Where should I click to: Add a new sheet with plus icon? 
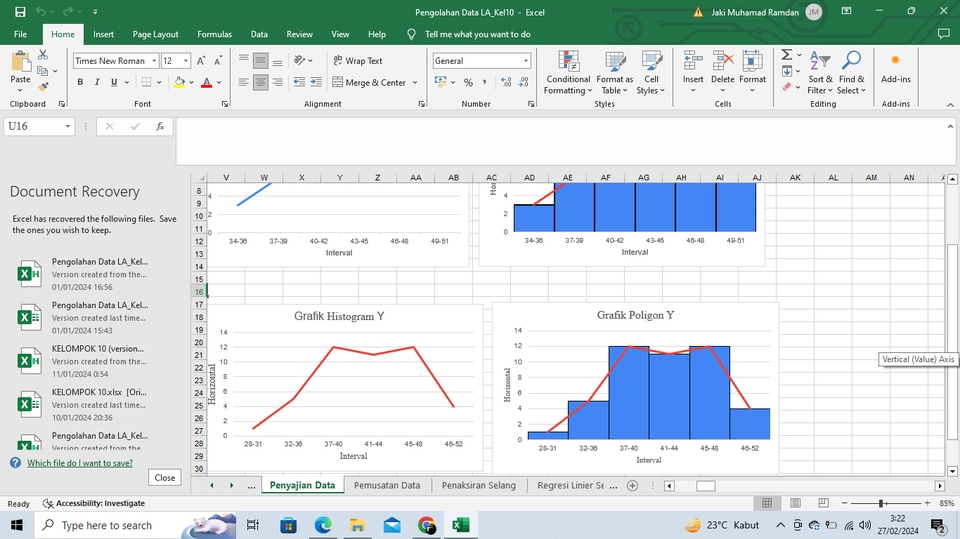click(632, 485)
